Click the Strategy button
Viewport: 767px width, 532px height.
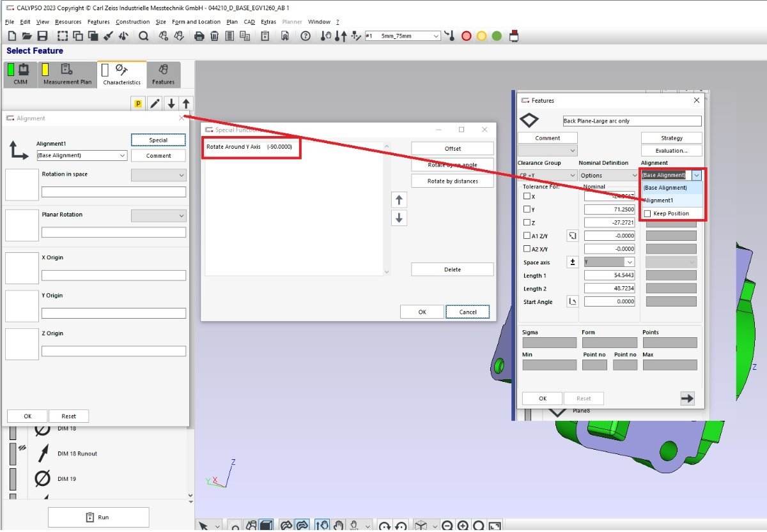click(x=672, y=138)
